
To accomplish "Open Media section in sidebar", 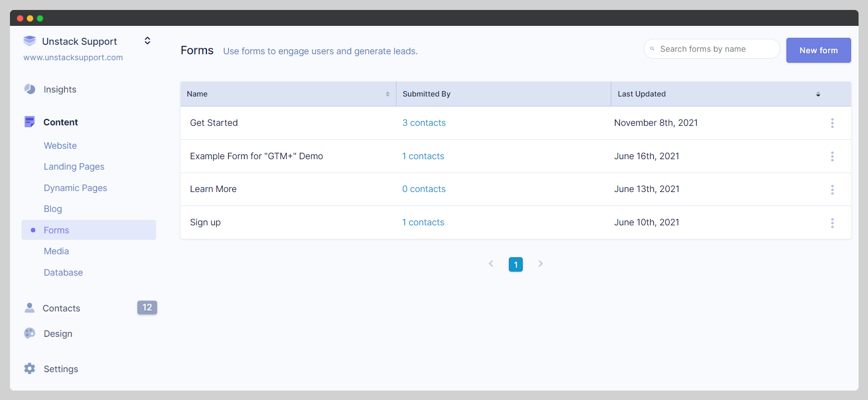I will coord(56,251).
